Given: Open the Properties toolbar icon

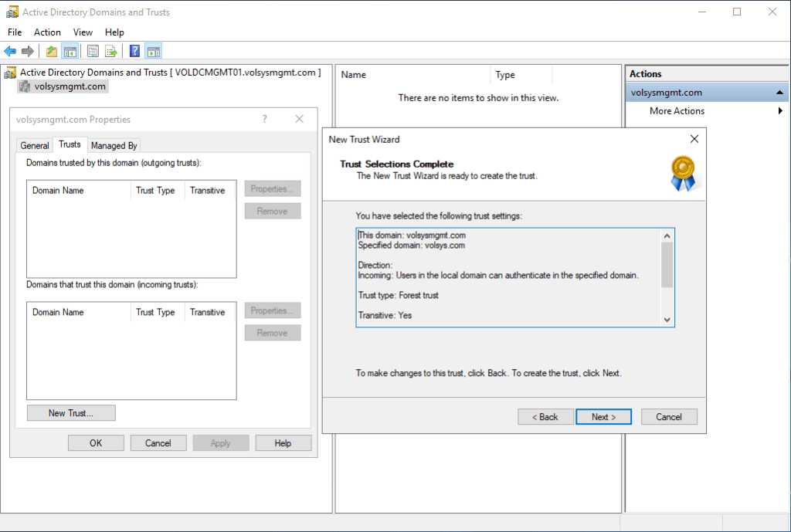Looking at the screenshot, I should coord(93,52).
